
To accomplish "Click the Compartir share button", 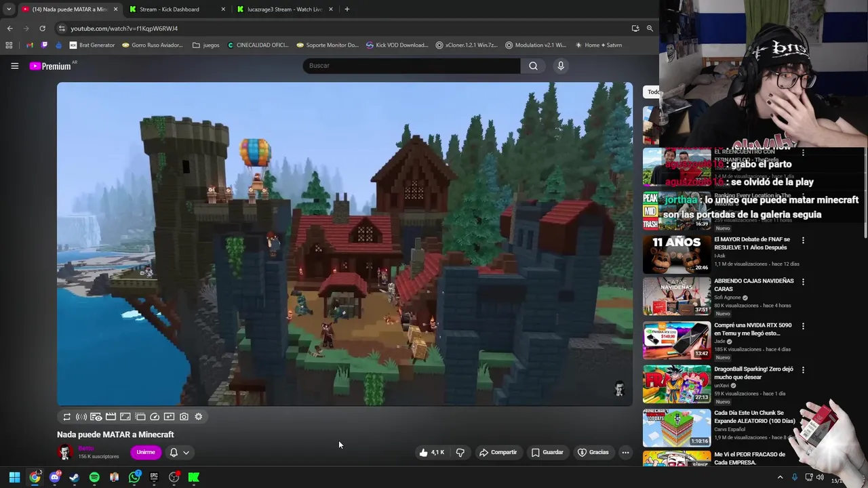I will pos(498,452).
